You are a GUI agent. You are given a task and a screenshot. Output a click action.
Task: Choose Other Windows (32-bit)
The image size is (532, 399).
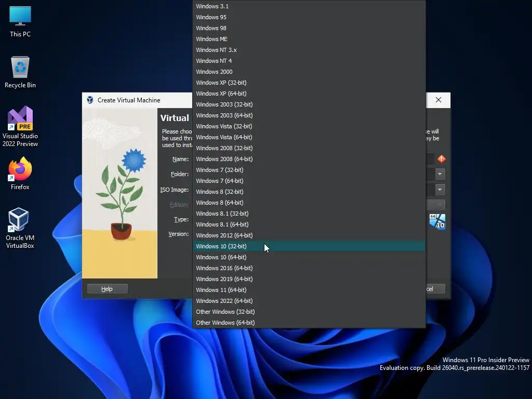click(309, 312)
